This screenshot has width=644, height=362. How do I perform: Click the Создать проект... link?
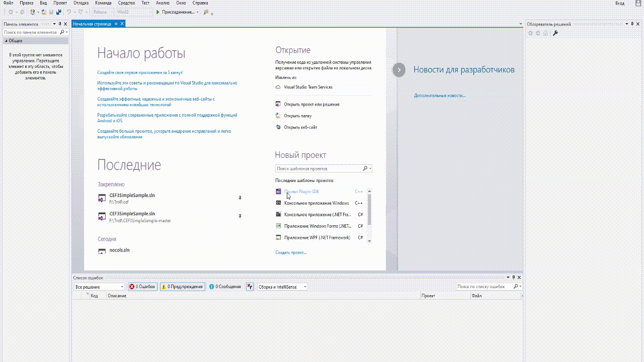291,252
